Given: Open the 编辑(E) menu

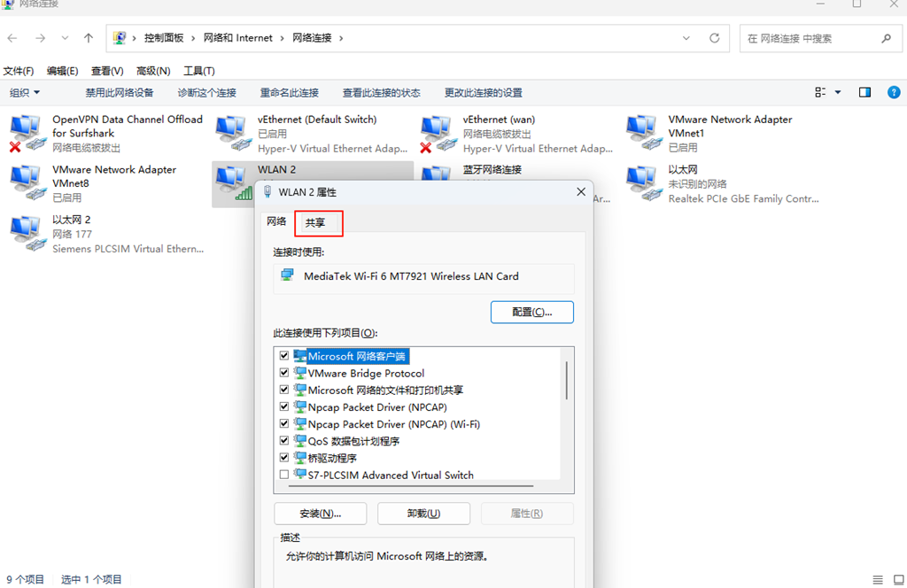Looking at the screenshot, I should coord(63,71).
